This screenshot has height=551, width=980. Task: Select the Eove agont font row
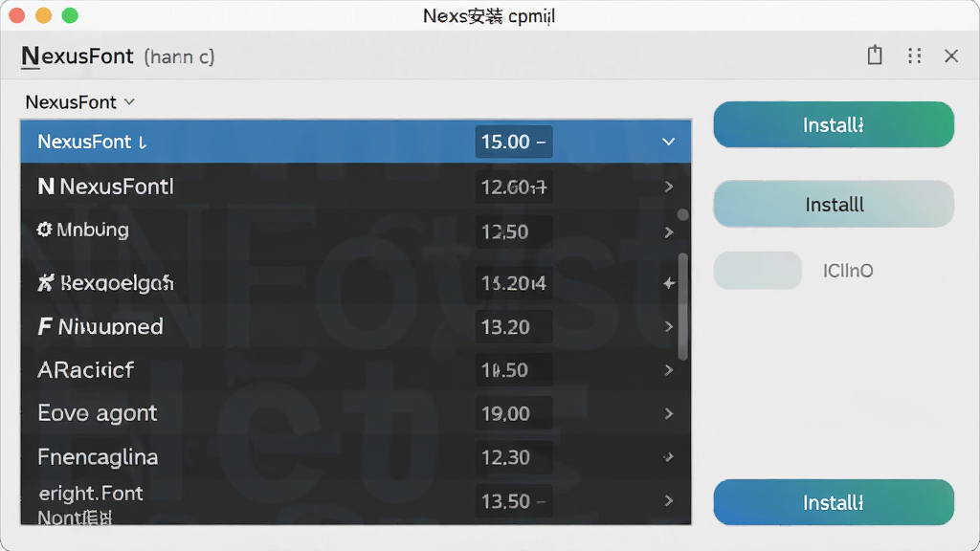(x=356, y=413)
